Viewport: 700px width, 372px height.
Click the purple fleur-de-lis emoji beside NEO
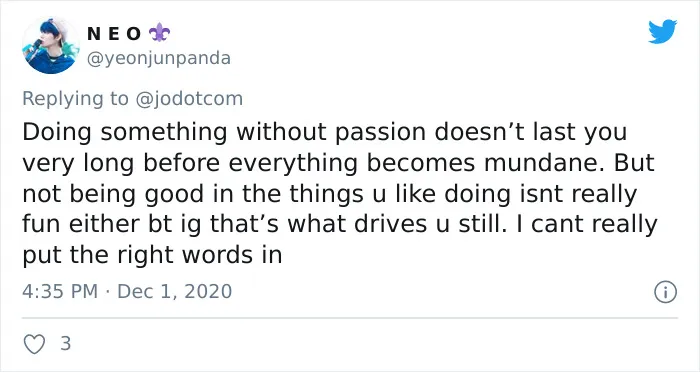pos(159,33)
